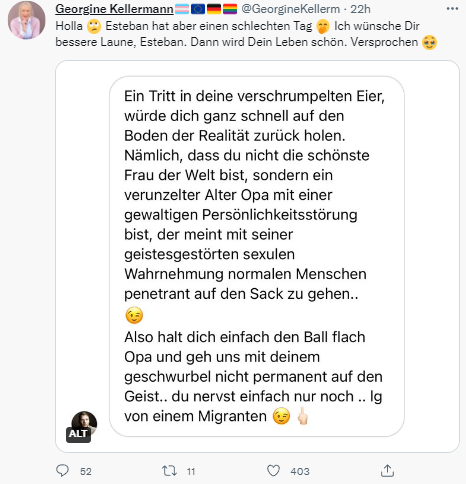Click the ALT badge on the image
Screen dimensions: 466x484
78,434
